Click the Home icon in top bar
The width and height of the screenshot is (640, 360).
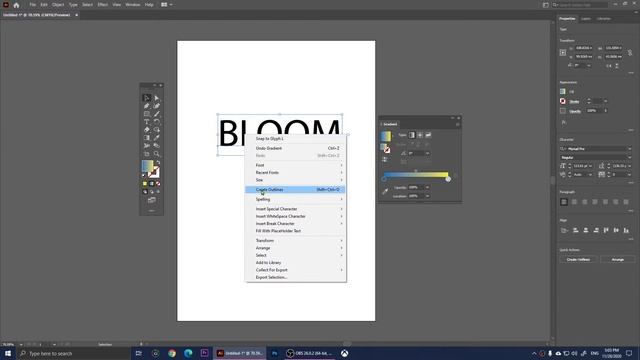(16, 5)
